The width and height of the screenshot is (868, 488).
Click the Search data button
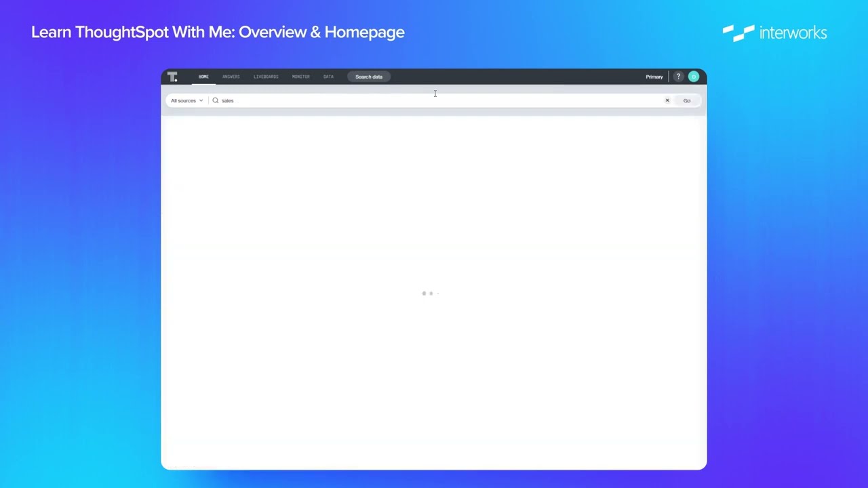369,77
